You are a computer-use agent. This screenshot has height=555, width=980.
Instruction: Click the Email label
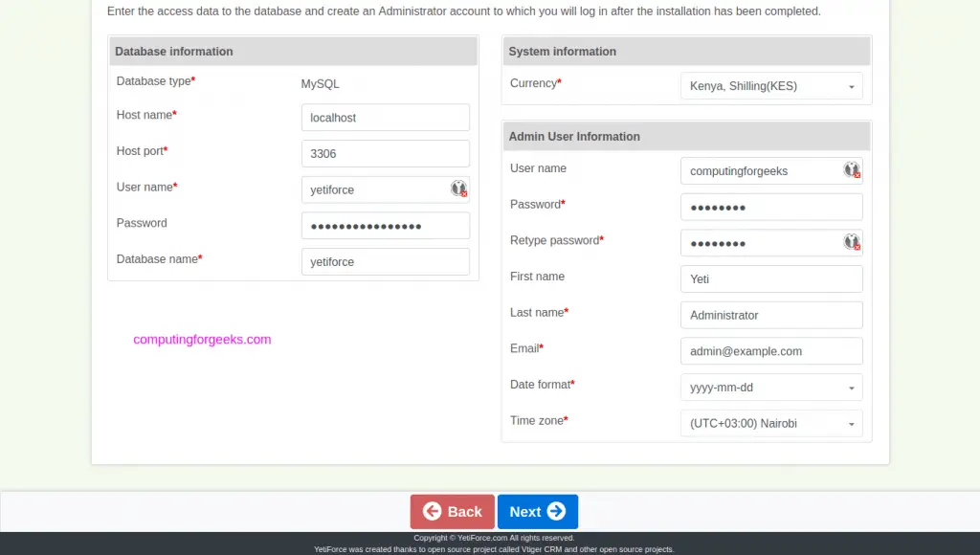tap(526, 348)
